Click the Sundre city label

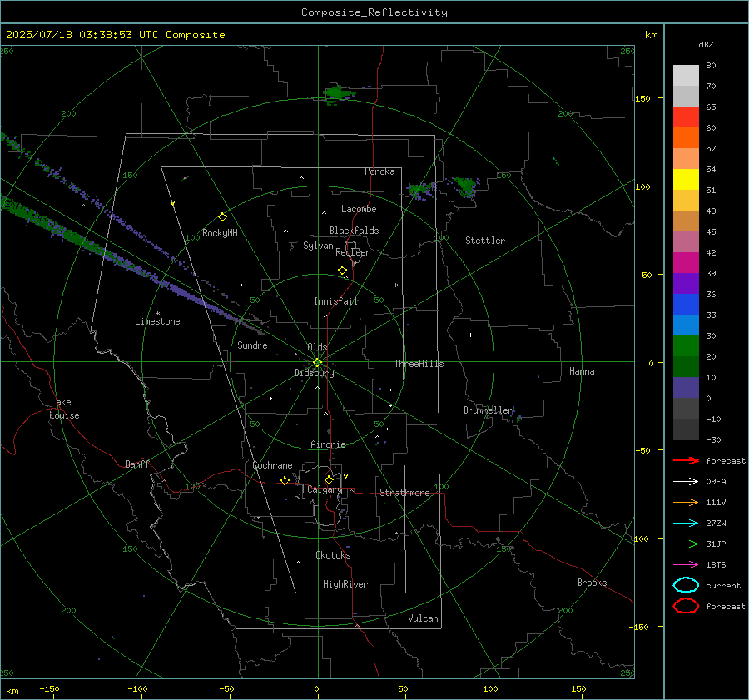point(252,345)
